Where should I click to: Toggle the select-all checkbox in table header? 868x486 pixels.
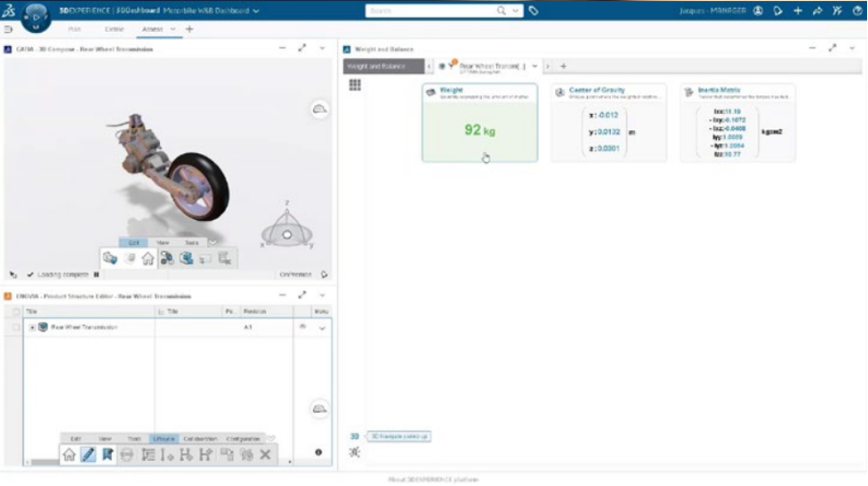16,312
